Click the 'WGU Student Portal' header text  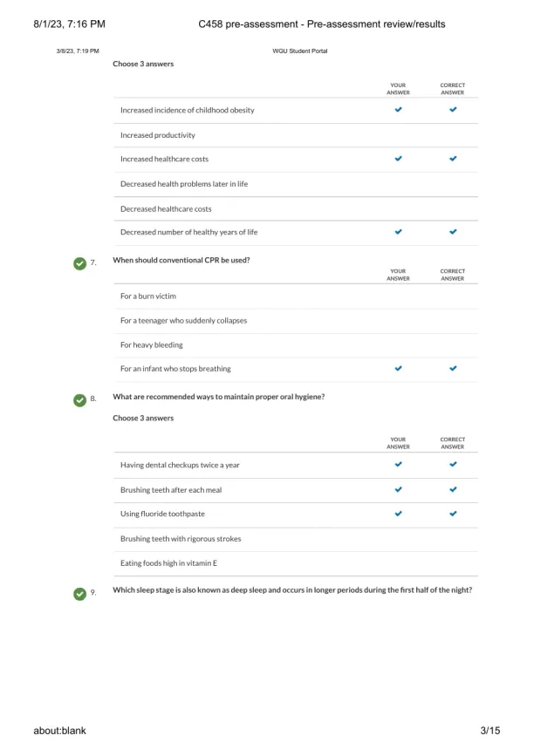[300, 51]
